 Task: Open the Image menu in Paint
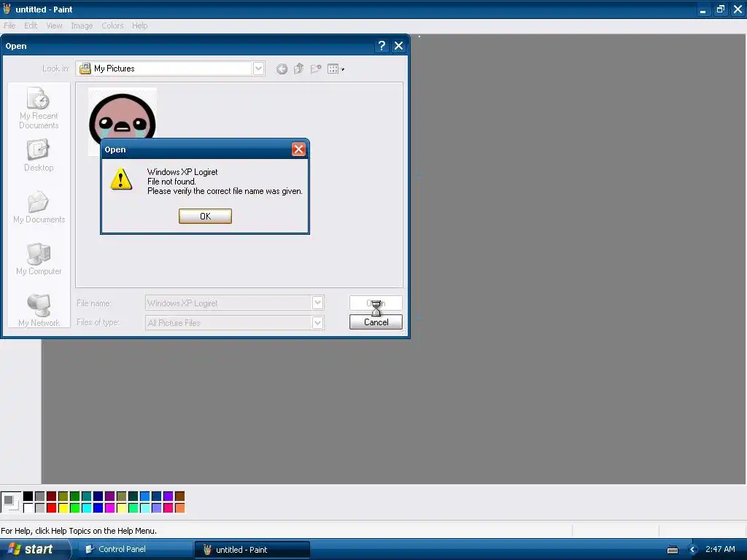point(82,26)
